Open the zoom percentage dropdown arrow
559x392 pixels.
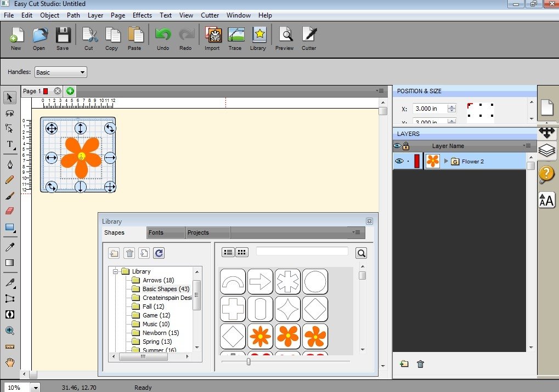[36, 388]
